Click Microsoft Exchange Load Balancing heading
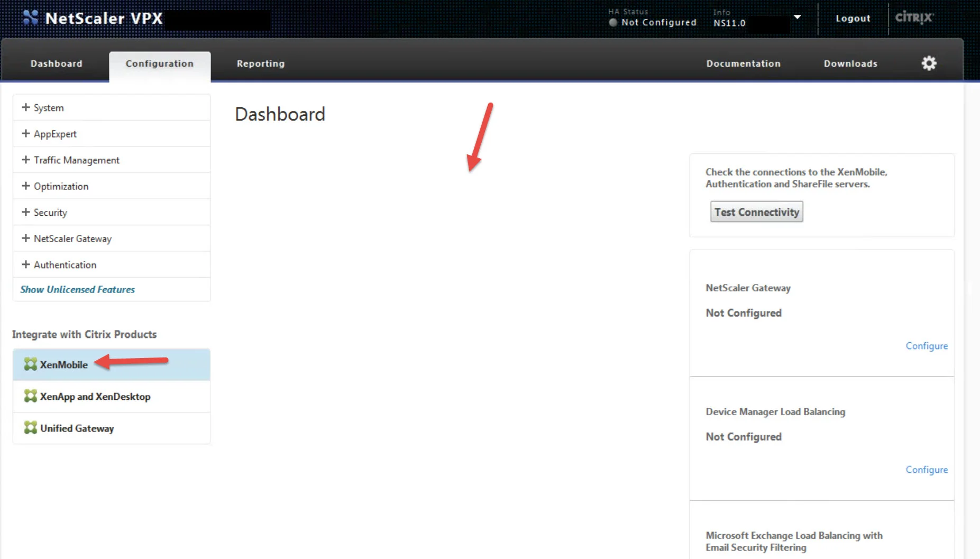The height and width of the screenshot is (559, 980). click(x=794, y=542)
